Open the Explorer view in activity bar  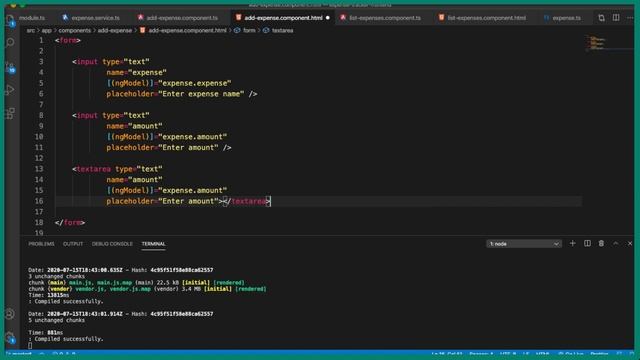[10, 20]
